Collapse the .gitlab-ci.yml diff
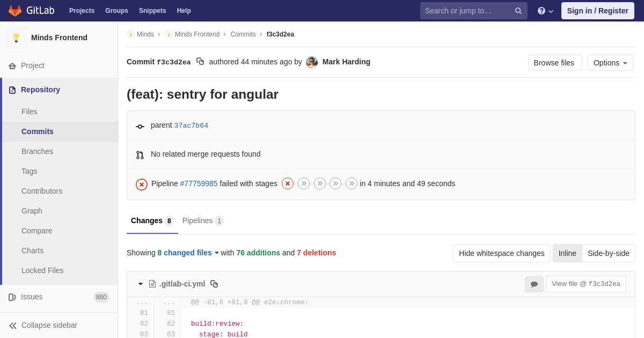Viewport: 644px width, 338px height. [141, 284]
